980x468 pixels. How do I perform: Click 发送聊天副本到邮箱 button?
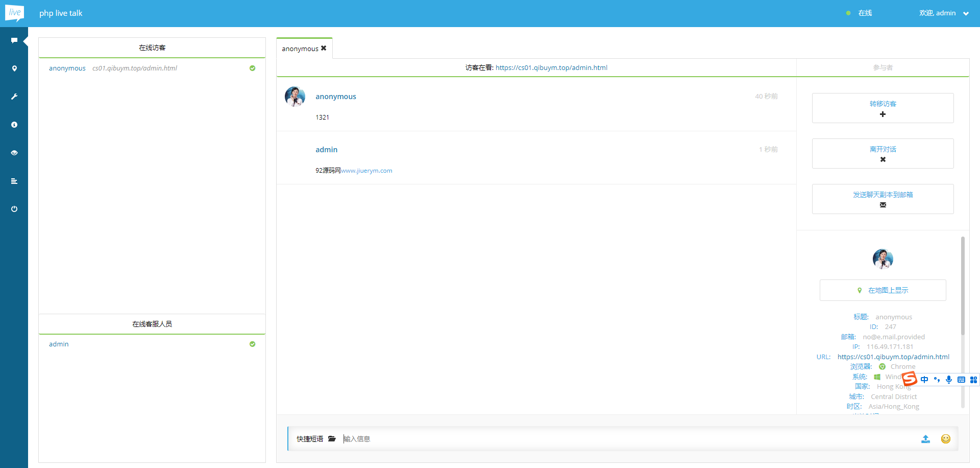click(x=883, y=199)
